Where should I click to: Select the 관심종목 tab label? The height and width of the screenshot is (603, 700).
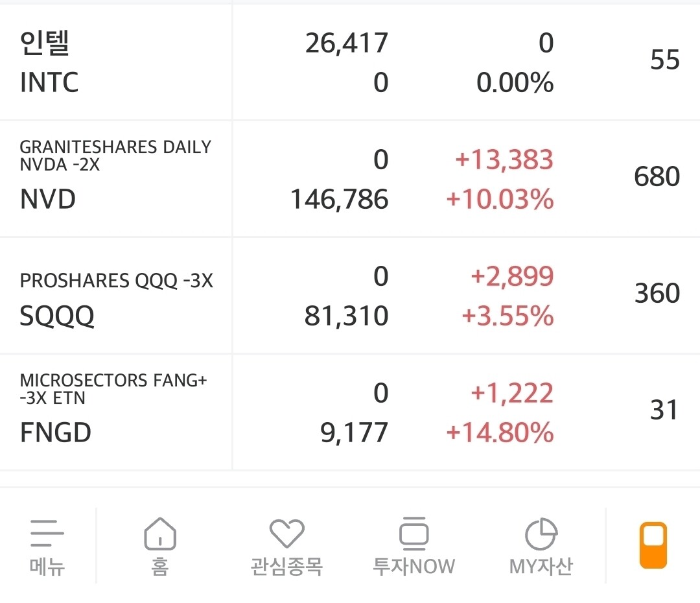tap(286, 567)
